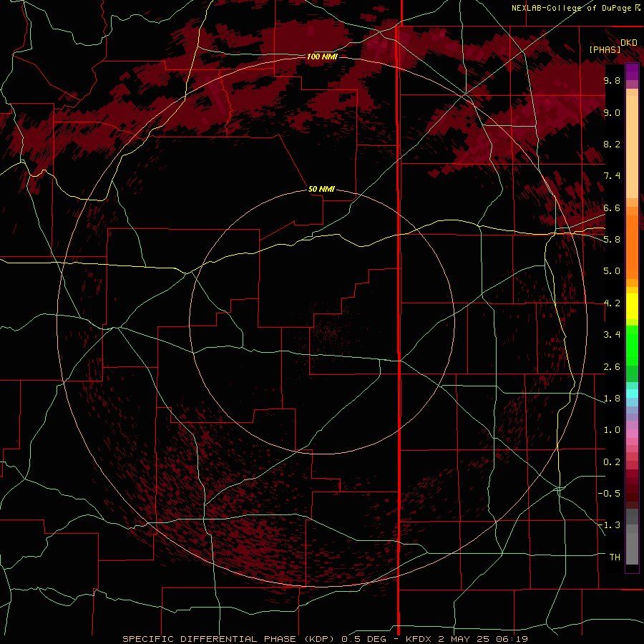This screenshot has width=644, height=644.
Task: Select the -1.3 value on color scale
Action: 609,525
